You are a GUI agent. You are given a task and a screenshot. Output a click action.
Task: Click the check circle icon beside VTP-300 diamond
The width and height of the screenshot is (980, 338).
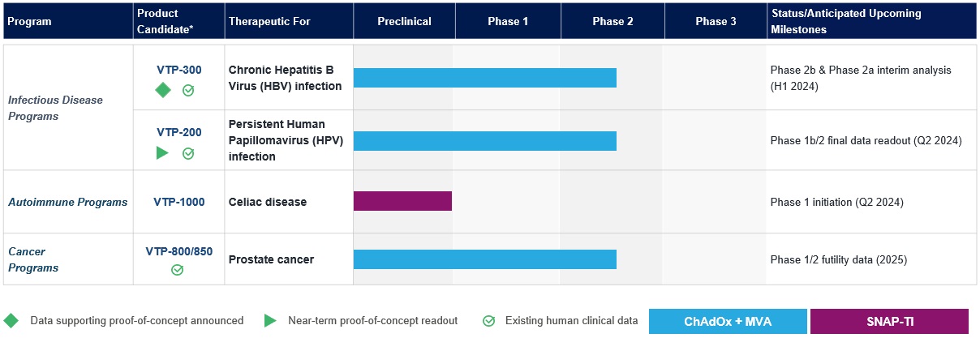pos(188,90)
